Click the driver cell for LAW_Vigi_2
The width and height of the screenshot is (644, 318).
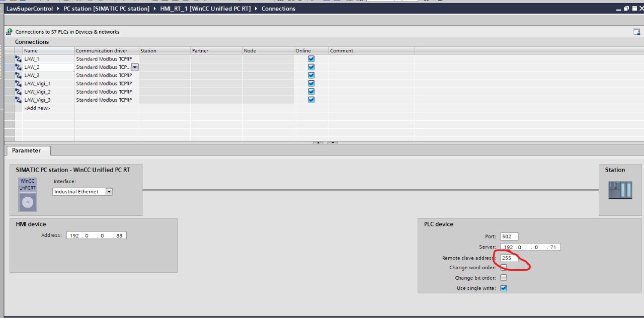[x=107, y=92]
